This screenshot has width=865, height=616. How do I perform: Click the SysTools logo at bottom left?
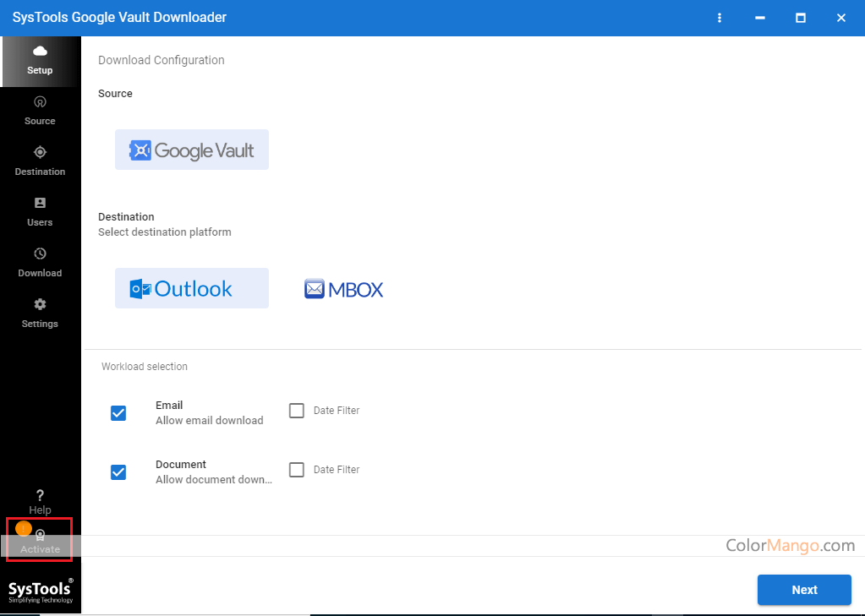(40, 590)
